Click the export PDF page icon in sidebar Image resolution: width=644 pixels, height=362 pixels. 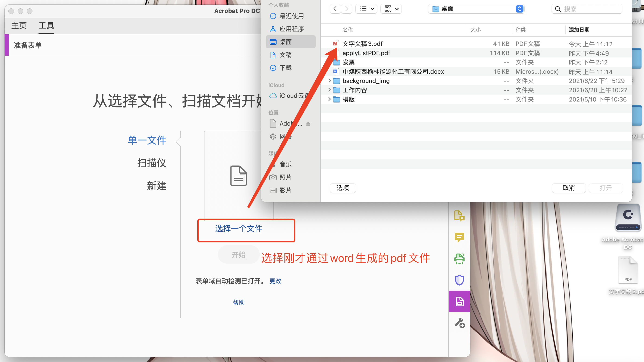(x=459, y=216)
